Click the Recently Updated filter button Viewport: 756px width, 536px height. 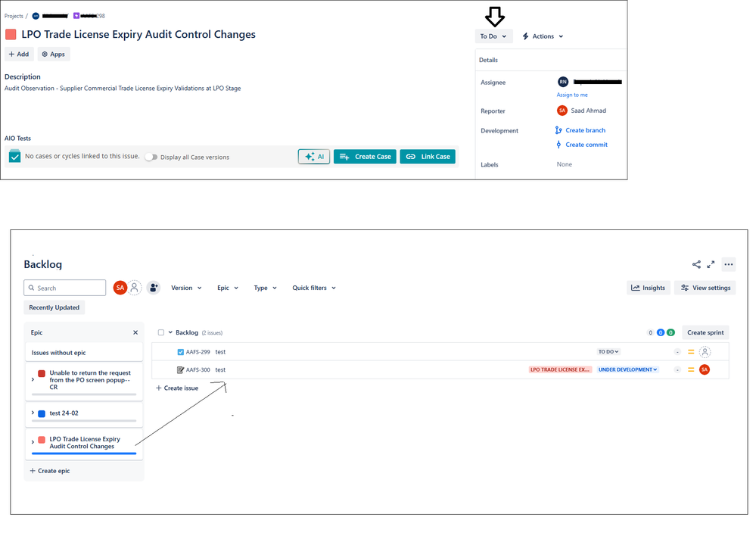54,307
